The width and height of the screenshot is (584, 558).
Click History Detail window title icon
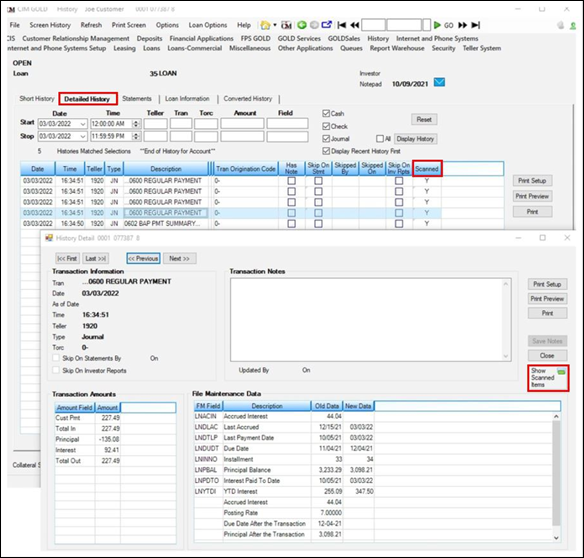[49, 238]
